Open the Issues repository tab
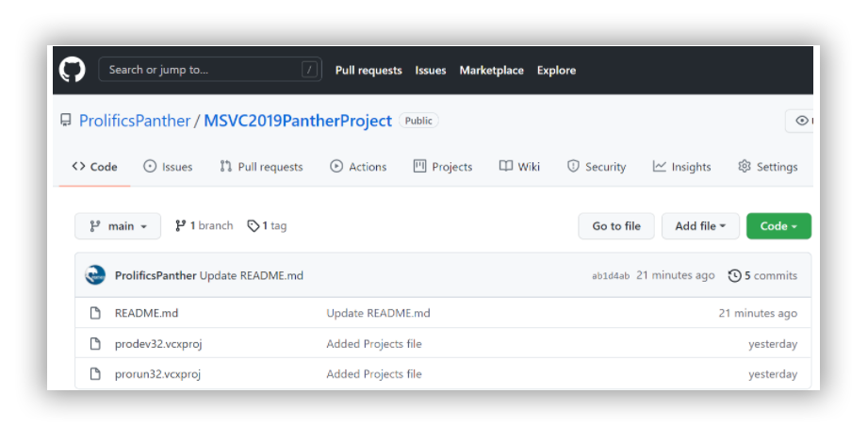868x443 pixels. point(168,167)
